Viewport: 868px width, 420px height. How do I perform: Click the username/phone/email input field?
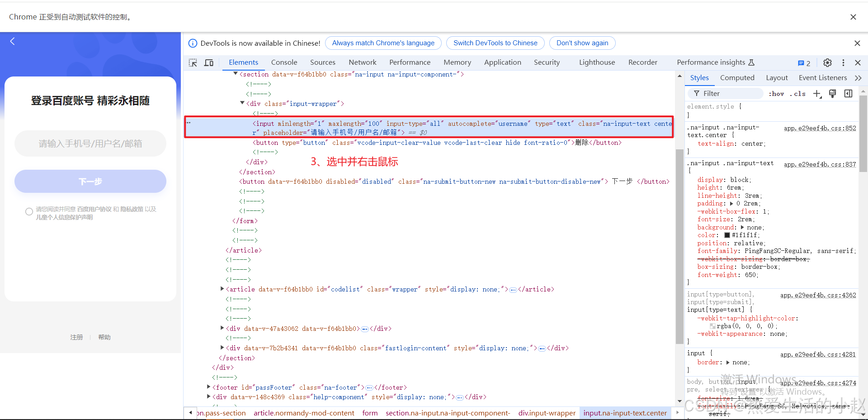(90, 143)
